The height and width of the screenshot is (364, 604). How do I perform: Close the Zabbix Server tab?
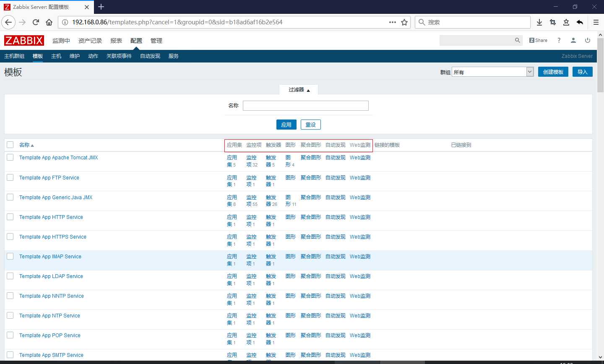point(87,7)
